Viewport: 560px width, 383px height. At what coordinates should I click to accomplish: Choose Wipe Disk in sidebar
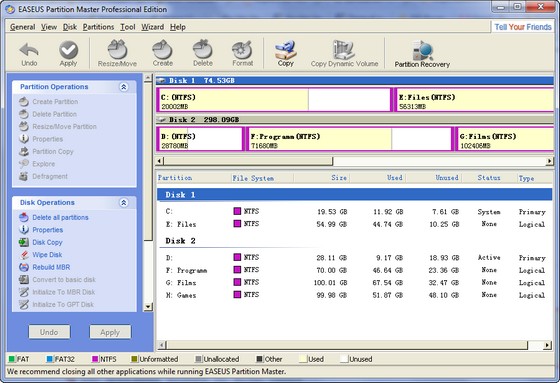click(41, 255)
